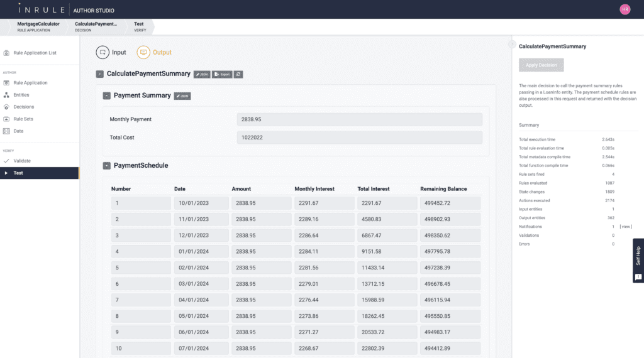The height and width of the screenshot is (358, 644).
Task: Open the HR user avatar menu
Action: (625, 9)
